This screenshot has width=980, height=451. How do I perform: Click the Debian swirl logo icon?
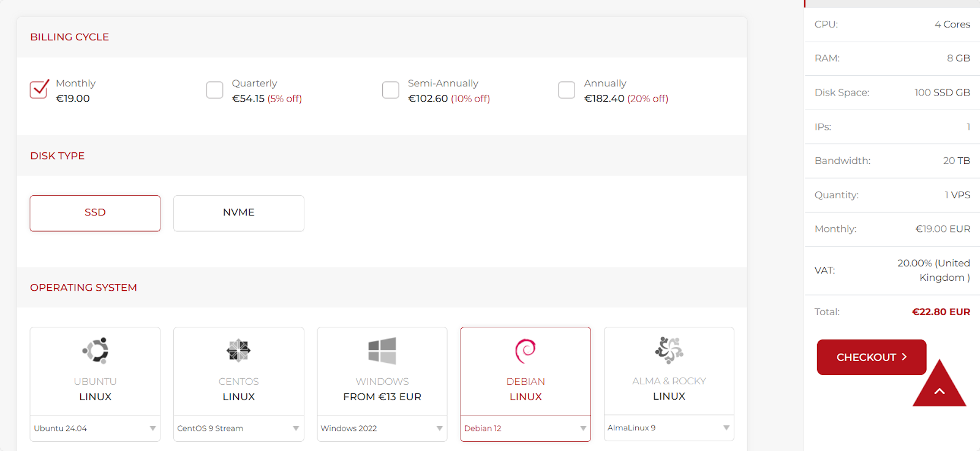pyautogui.click(x=526, y=351)
